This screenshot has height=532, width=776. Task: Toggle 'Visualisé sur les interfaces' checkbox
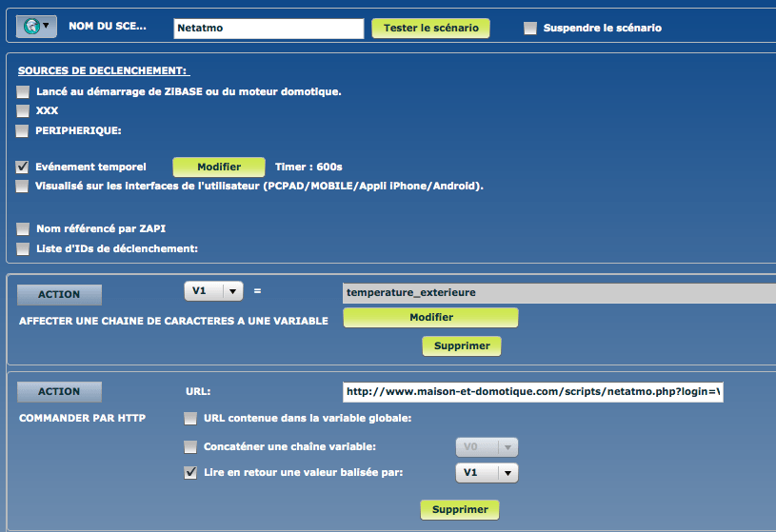tap(22, 187)
